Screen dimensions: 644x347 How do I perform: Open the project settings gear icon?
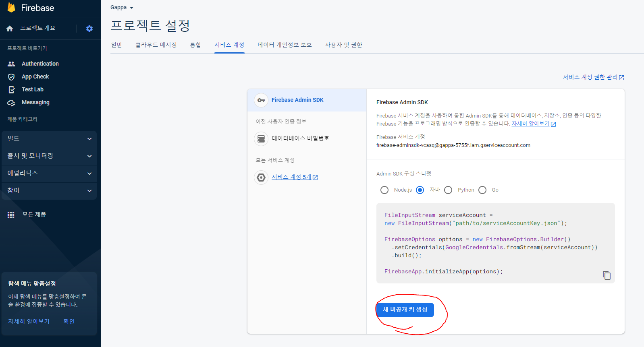(x=89, y=28)
